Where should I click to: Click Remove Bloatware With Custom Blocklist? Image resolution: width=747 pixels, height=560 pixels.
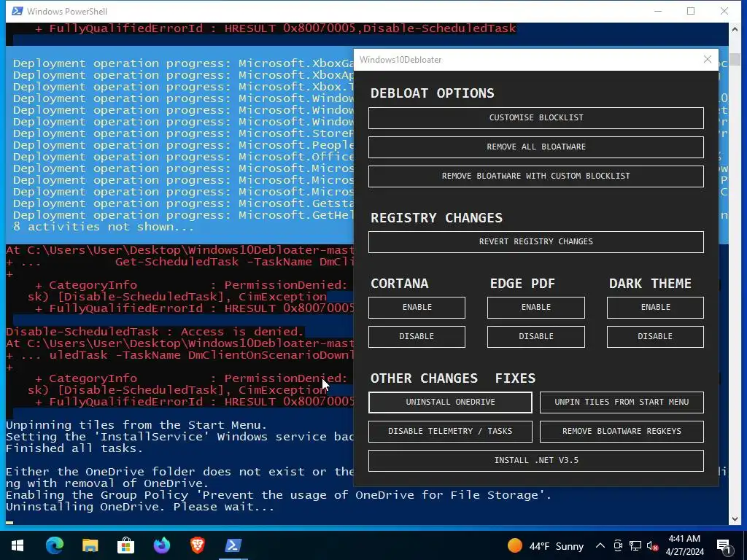[536, 176]
